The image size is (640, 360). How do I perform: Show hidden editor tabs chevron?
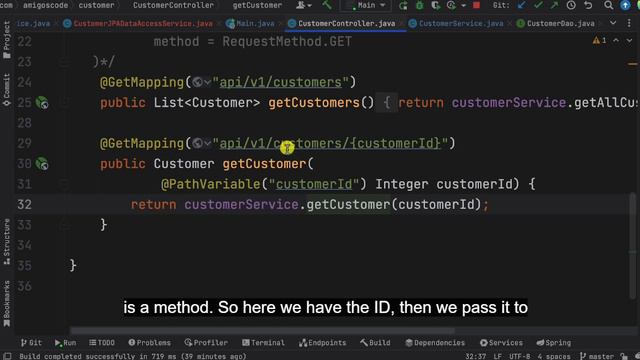click(x=613, y=23)
